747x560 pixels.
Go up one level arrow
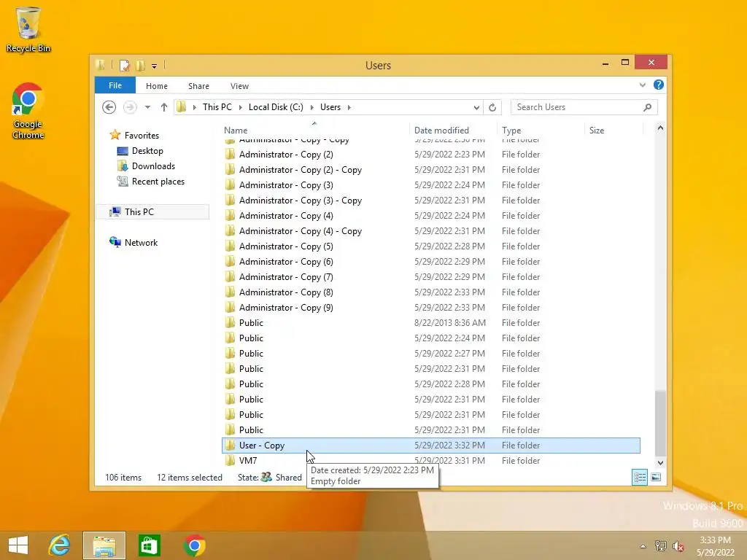(x=164, y=107)
